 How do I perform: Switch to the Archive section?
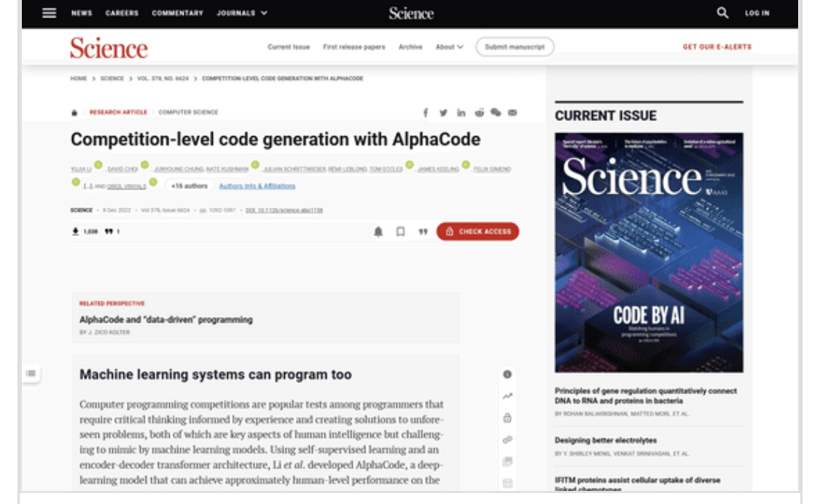coord(412,46)
